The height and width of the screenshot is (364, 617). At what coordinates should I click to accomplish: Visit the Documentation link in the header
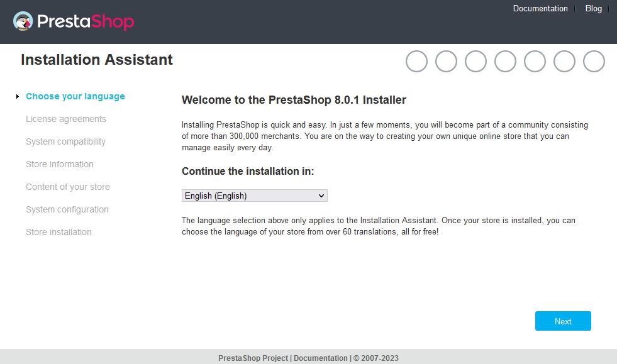pyautogui.click(x=540, y=8)
